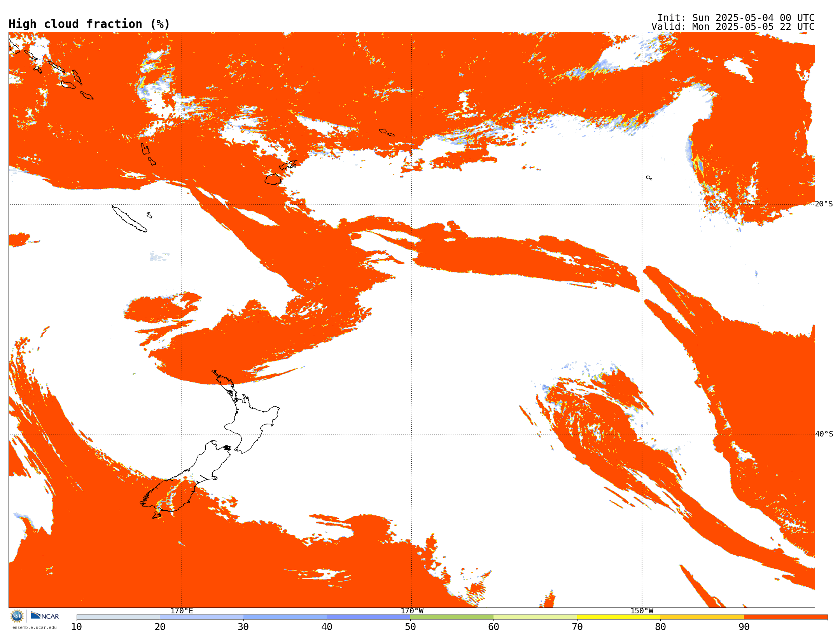Viewport: 840px width, 632px height.
Task: Click the colorbar tick label '80'
Action: pos(660,627)
